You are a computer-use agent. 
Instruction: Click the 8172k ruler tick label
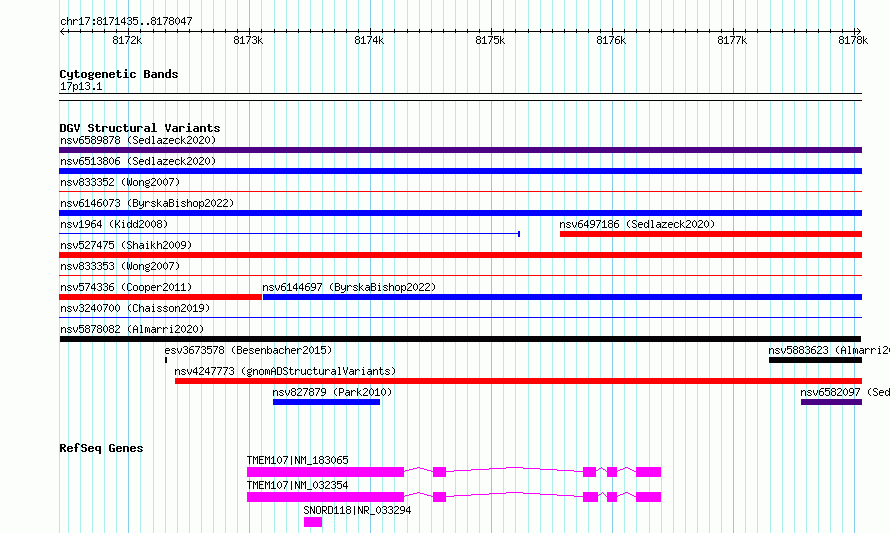click(x=127, y=40)
